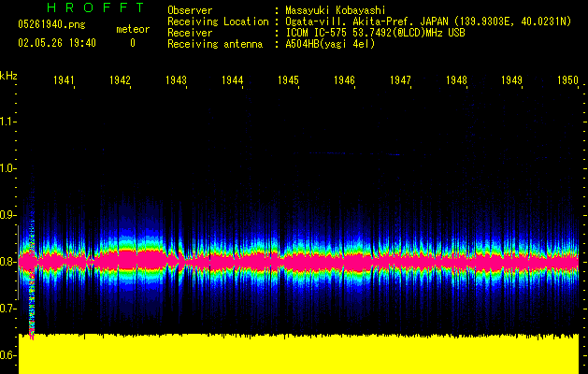
Task: Click the 1941 time axis marker
Action: tap(64, 79)
